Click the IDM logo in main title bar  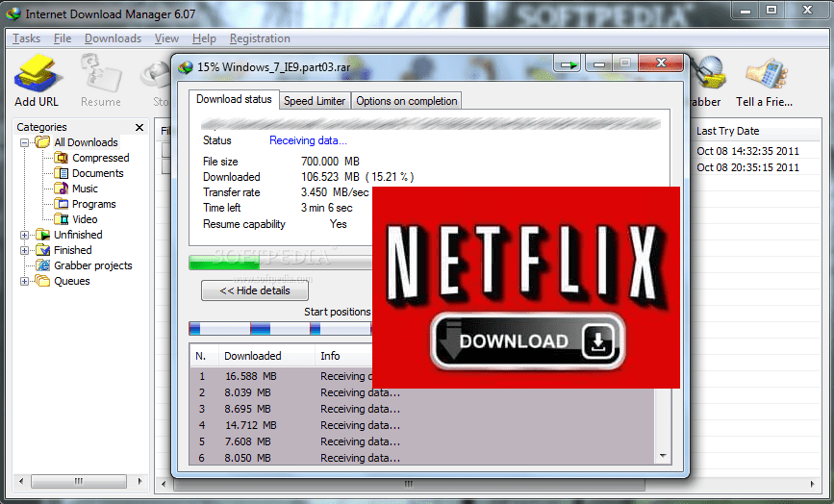[13, 13]
